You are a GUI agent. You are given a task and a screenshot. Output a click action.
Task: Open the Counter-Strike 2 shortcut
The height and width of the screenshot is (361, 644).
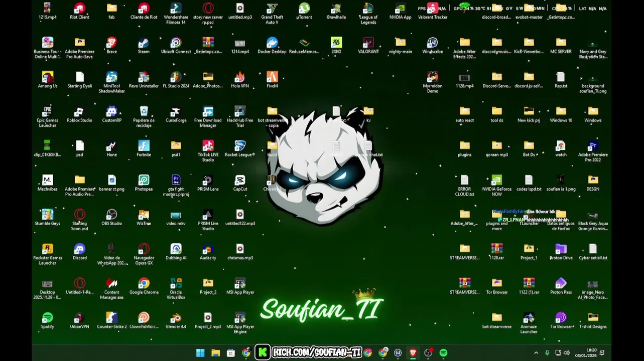[111, 320]
